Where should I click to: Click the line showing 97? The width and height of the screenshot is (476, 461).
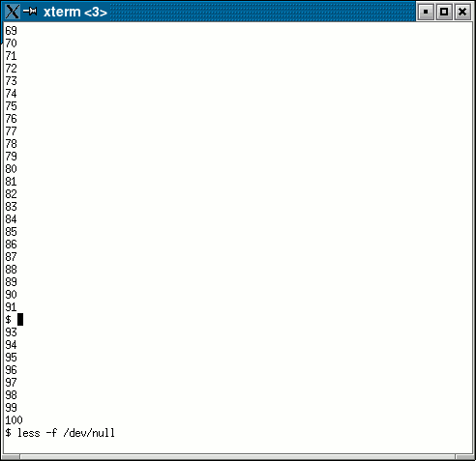pos(11,383)
